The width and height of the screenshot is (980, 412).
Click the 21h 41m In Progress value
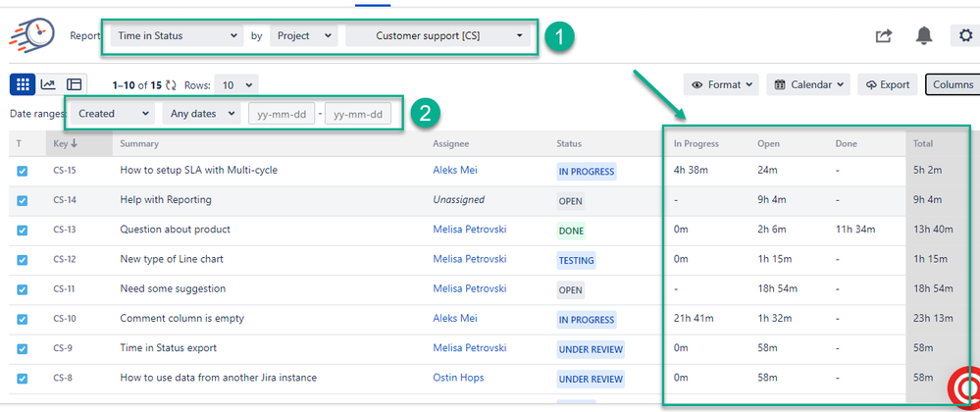[x=694, y=318]
